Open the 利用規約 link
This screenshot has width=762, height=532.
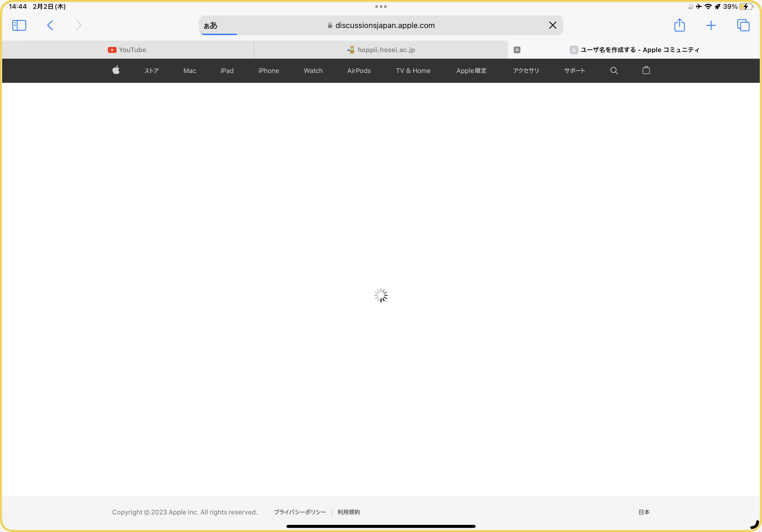pos(348,512)
